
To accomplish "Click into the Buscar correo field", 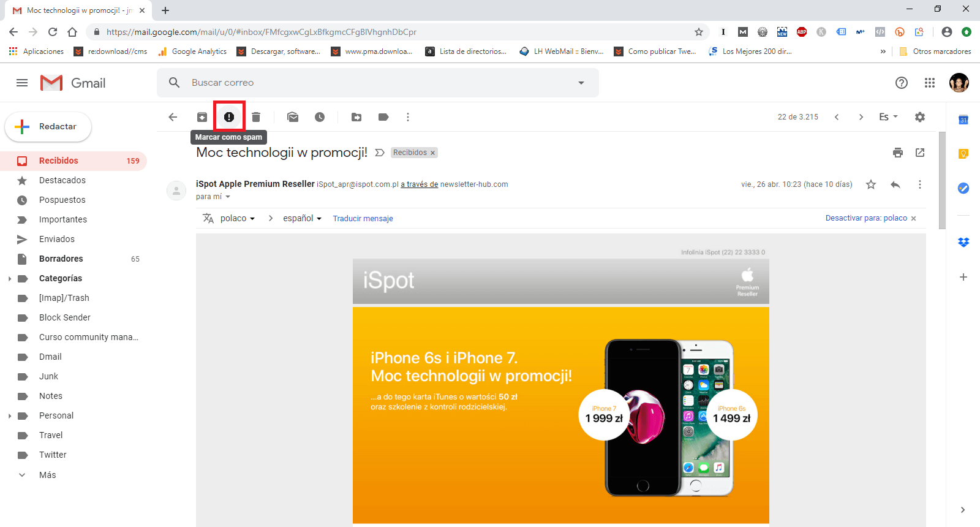I will (x=367, y=83).
